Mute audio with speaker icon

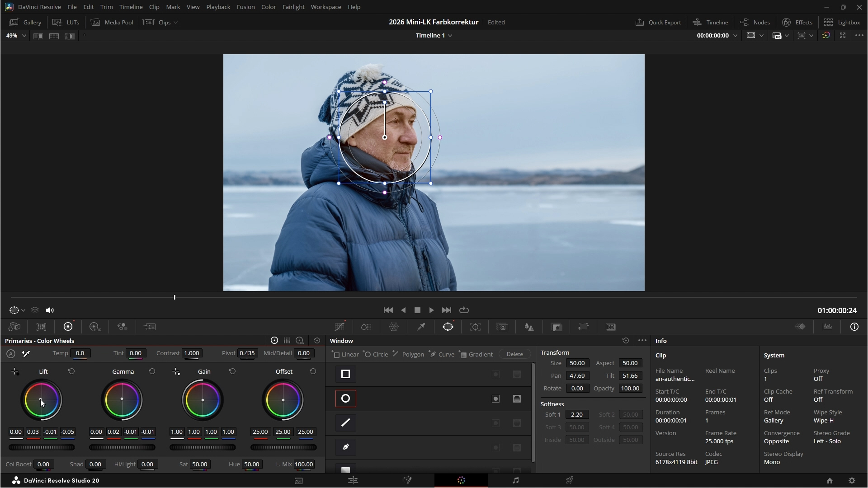tap(50, 310)
